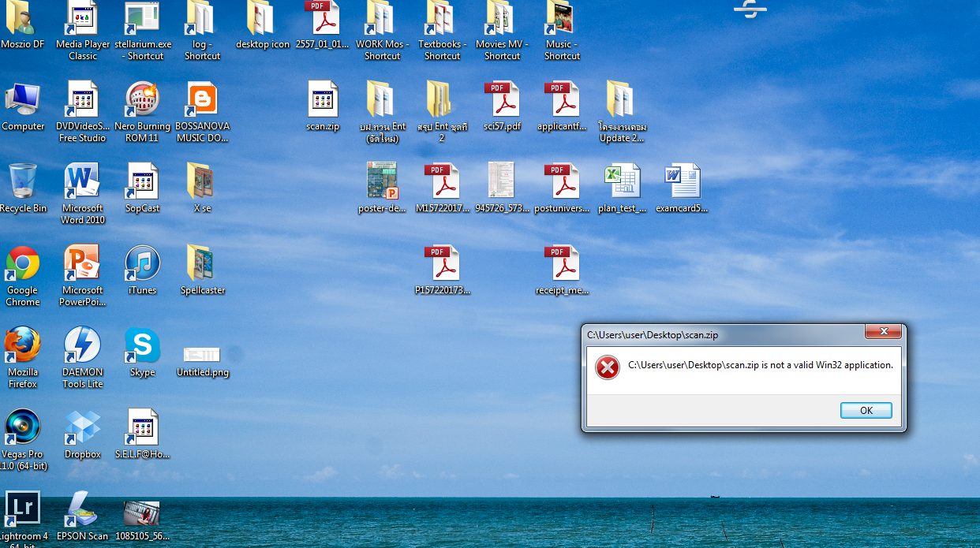Viewport: 980px width, 548px height.
Task: Select the log shortcut folder
Action: pyautogui.click(x=203, y=19)
